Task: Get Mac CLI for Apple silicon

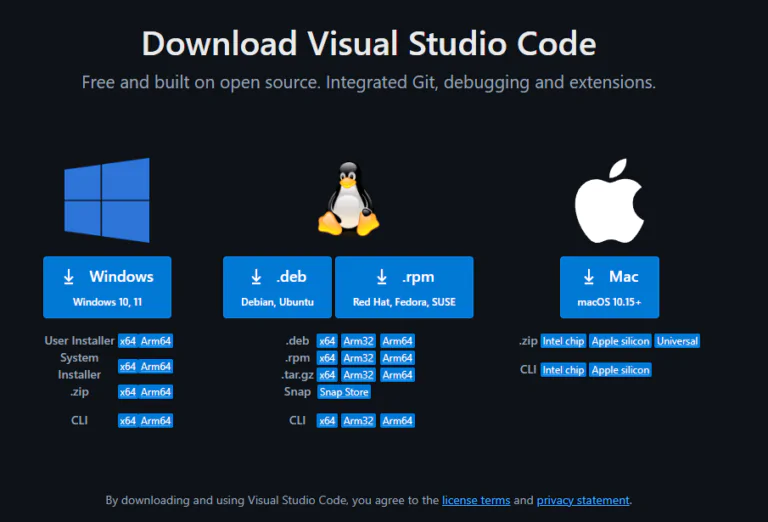Action: 621,370
